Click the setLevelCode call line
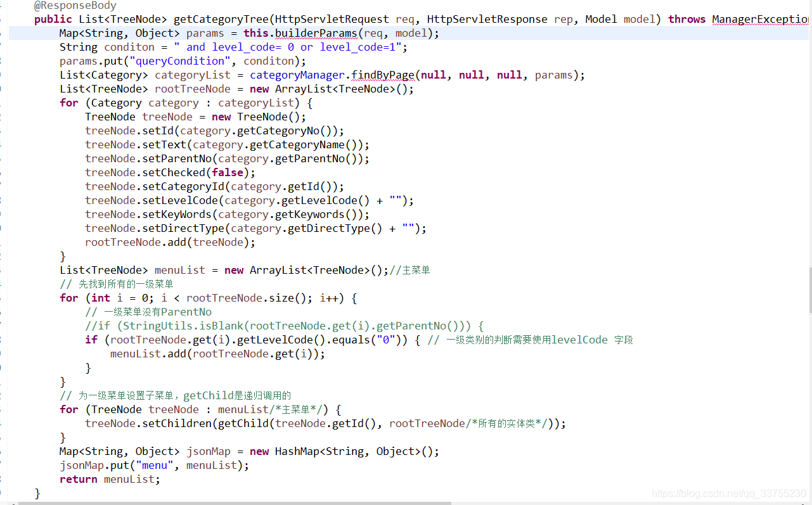 [250, 200]
